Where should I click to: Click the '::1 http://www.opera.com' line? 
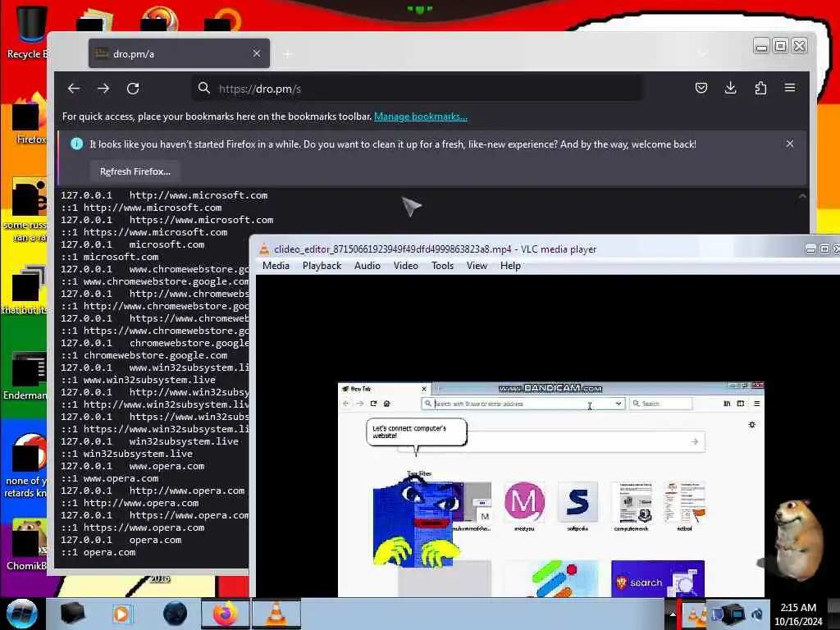pyautogui.click(x=130, y=503)
